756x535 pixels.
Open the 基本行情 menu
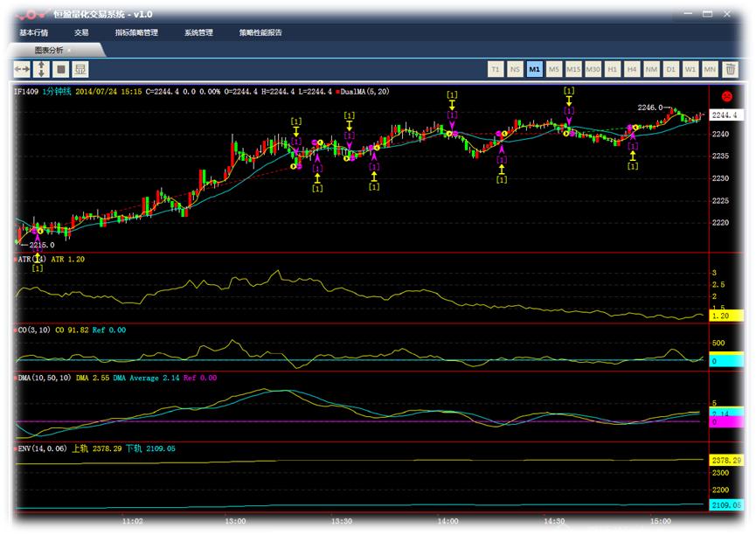coord(34,32)
